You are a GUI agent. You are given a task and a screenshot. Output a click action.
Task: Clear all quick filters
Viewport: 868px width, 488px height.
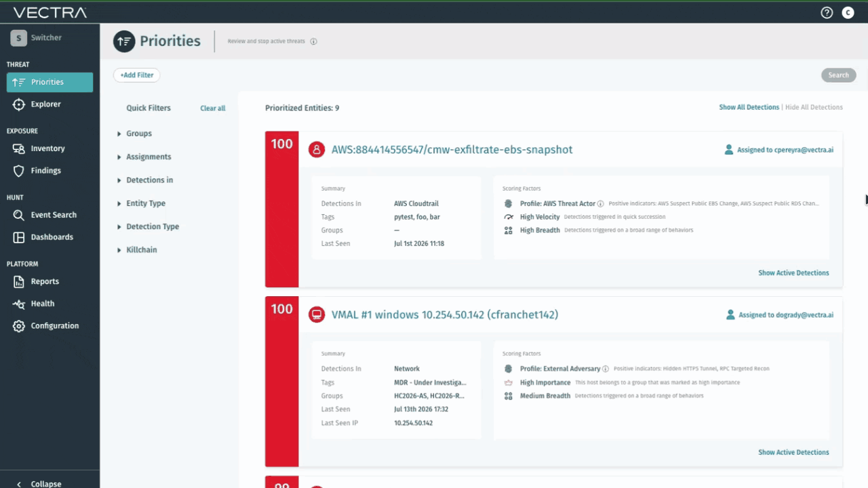pos(213,108)
